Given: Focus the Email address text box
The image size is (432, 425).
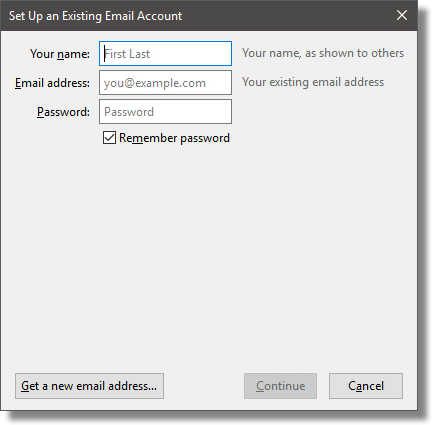Looking at the screenshot, I should click(165, 82).
